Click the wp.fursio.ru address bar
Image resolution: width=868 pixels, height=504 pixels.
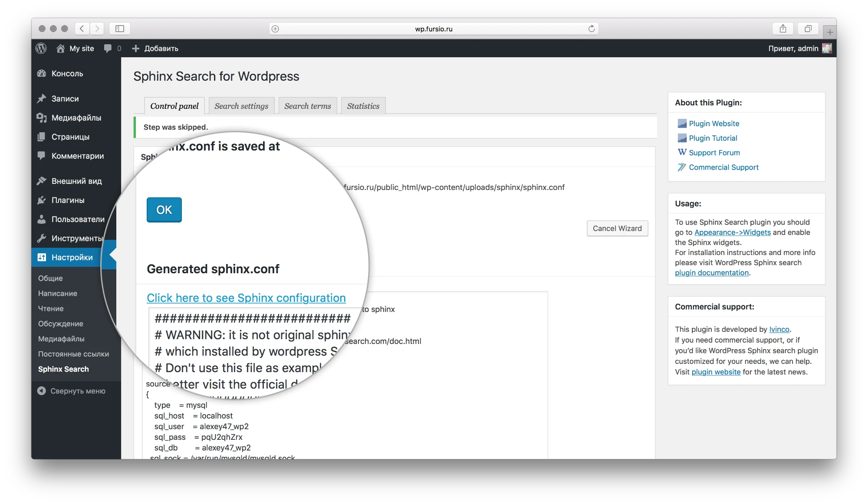[x=433, y=29]
